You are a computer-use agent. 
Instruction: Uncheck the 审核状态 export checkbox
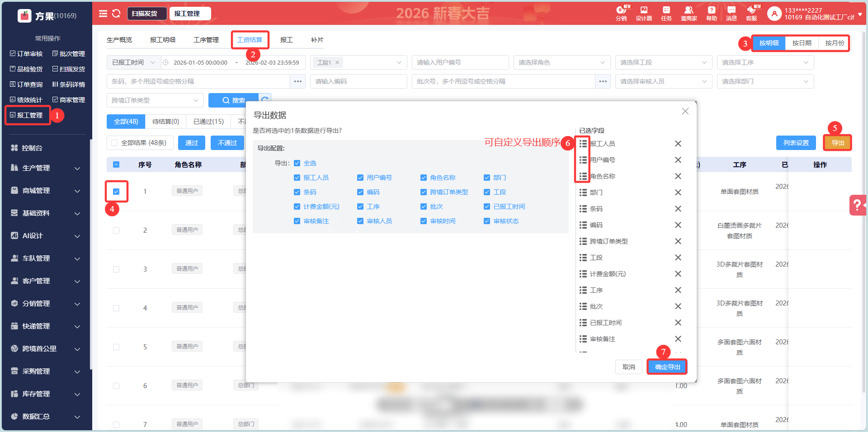coord(487,221)
